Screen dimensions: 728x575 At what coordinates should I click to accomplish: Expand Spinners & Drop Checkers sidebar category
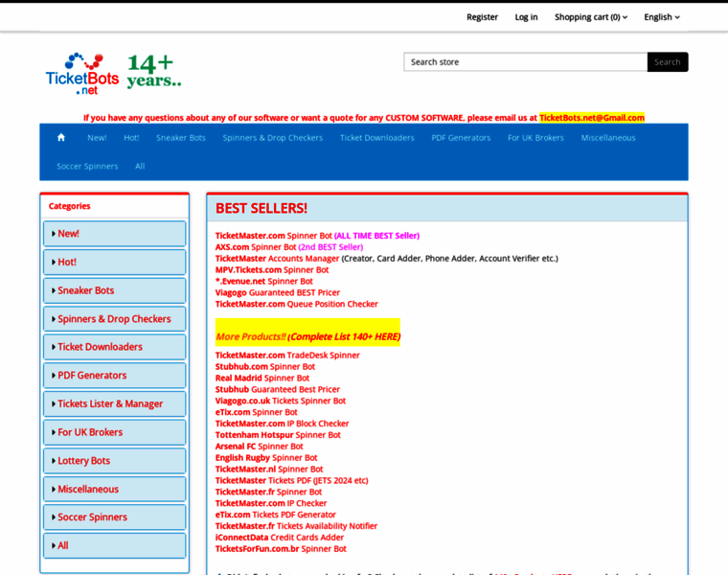tap(115, 318)
